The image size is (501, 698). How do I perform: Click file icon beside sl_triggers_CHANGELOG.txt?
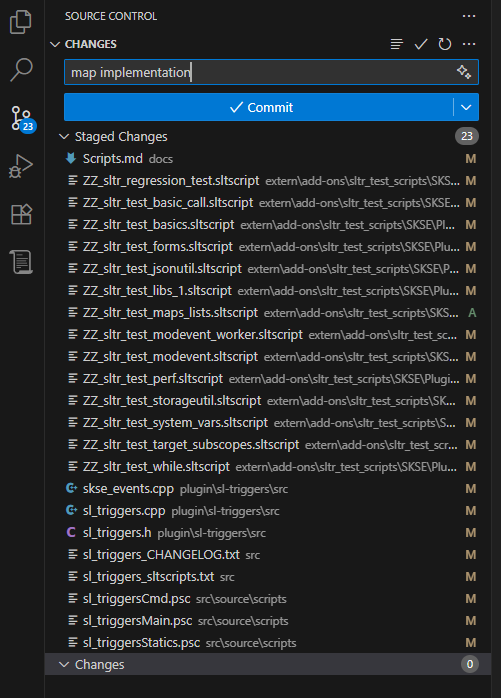(x=73, y=554)
